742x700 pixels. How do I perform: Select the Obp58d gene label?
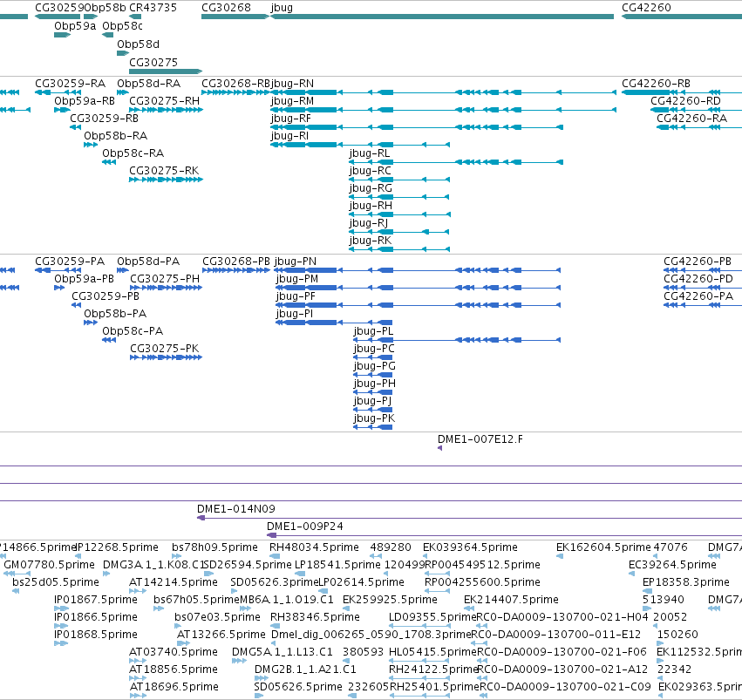(138, 44)
